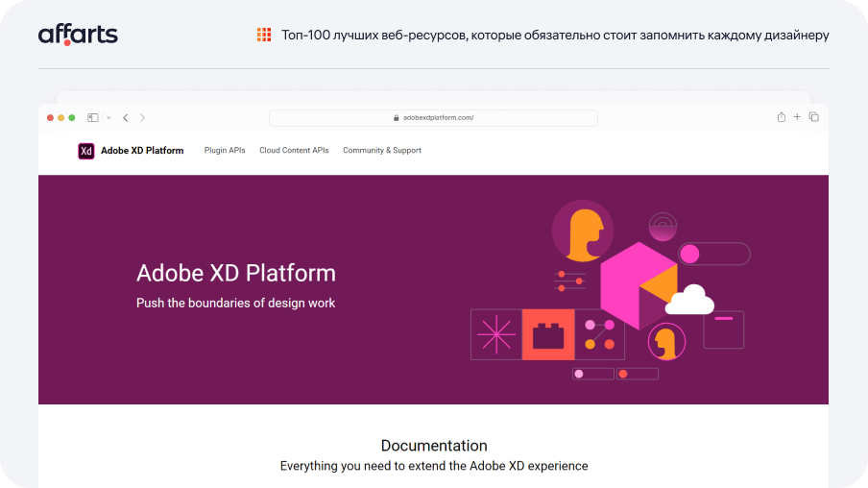Click the Xd logo icon
This screenshot has height=488, width=868.
86,151
